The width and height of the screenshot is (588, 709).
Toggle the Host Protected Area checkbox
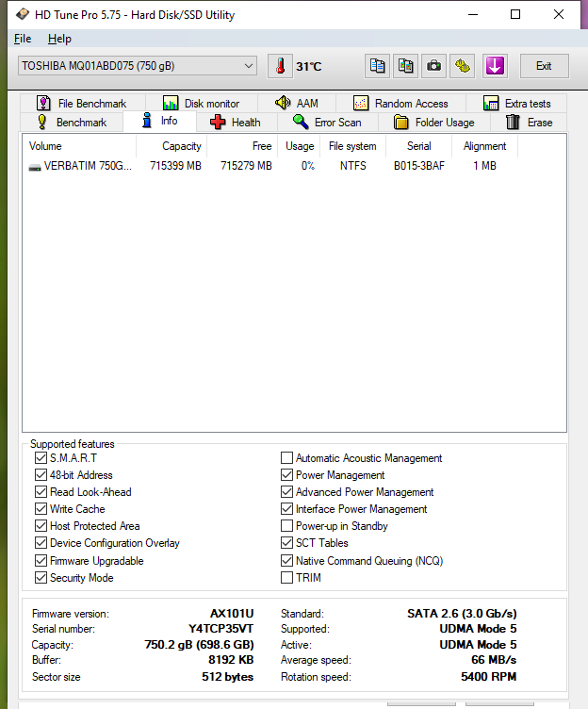coord(41,526)
